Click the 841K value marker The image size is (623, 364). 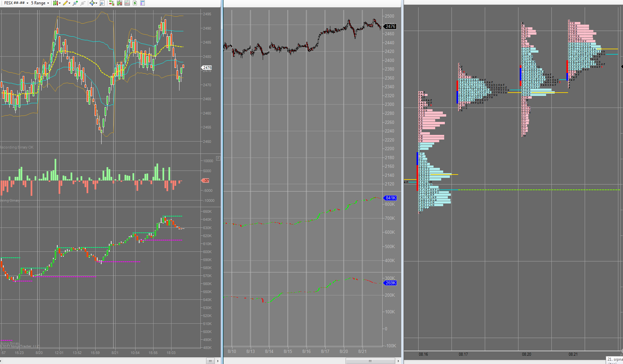coord(390,198)
